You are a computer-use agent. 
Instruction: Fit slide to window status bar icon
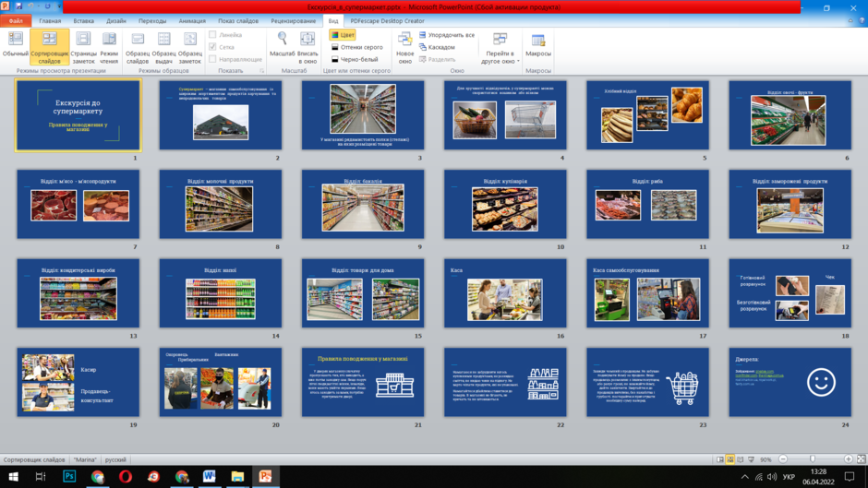point(862,459)
